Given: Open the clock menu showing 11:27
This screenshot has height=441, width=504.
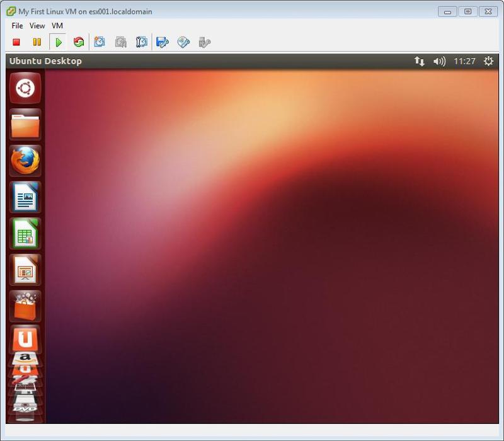Looking at the screenshot, I should click(x=465, y=61).
